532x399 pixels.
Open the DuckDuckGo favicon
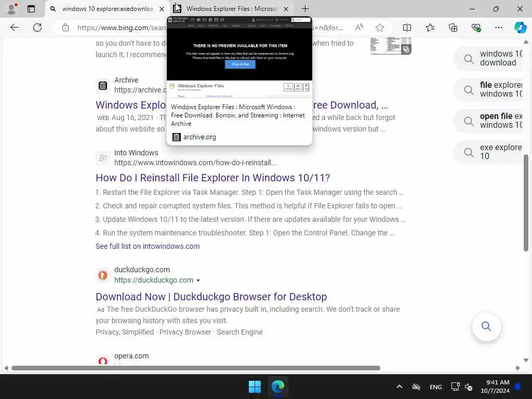click(103, 275)
